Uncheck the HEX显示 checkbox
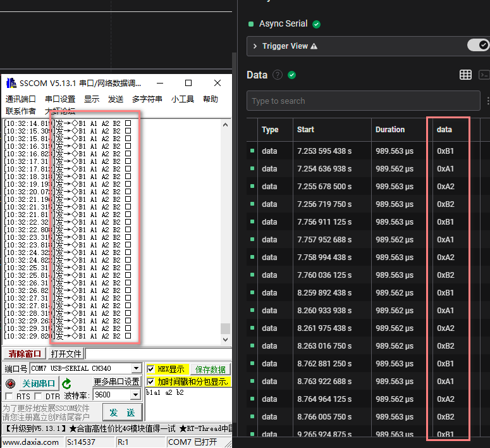This screenshot has width=490, height=448. pos(150,369)
